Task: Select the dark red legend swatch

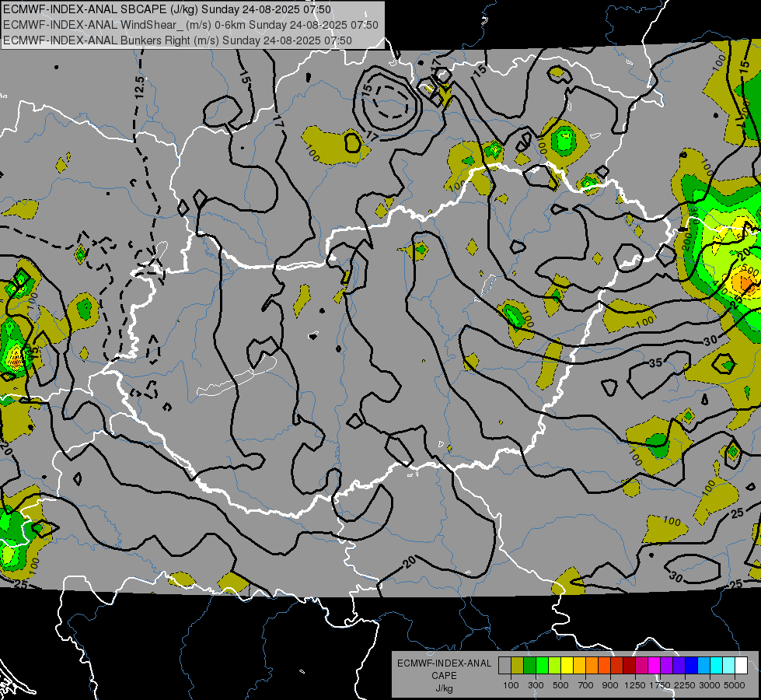Action: pos(630,666)
